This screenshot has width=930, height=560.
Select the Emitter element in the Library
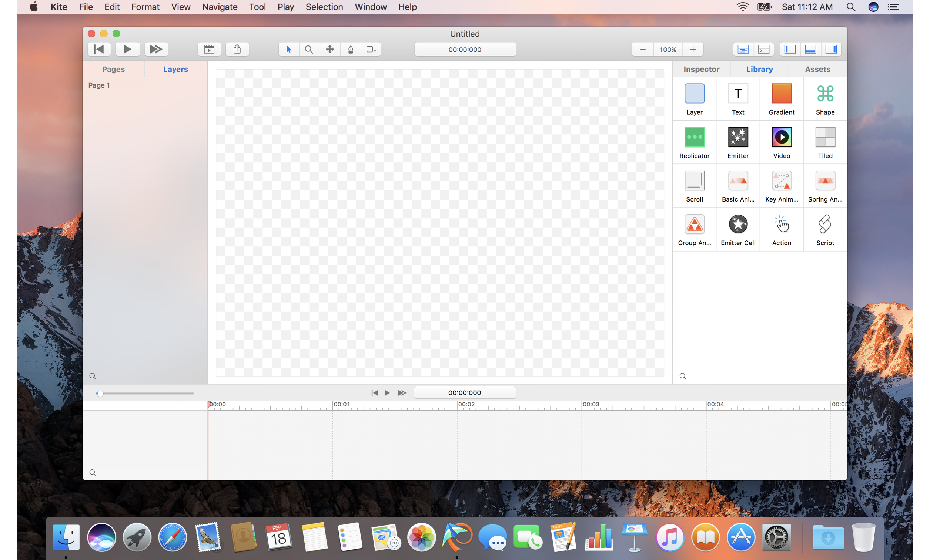pos(737,141)
